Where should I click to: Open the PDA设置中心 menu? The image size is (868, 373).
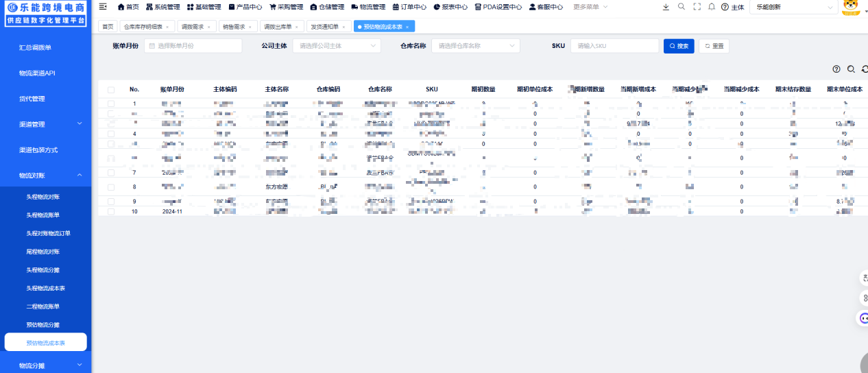pyautogui.click(x=498, y=7)
